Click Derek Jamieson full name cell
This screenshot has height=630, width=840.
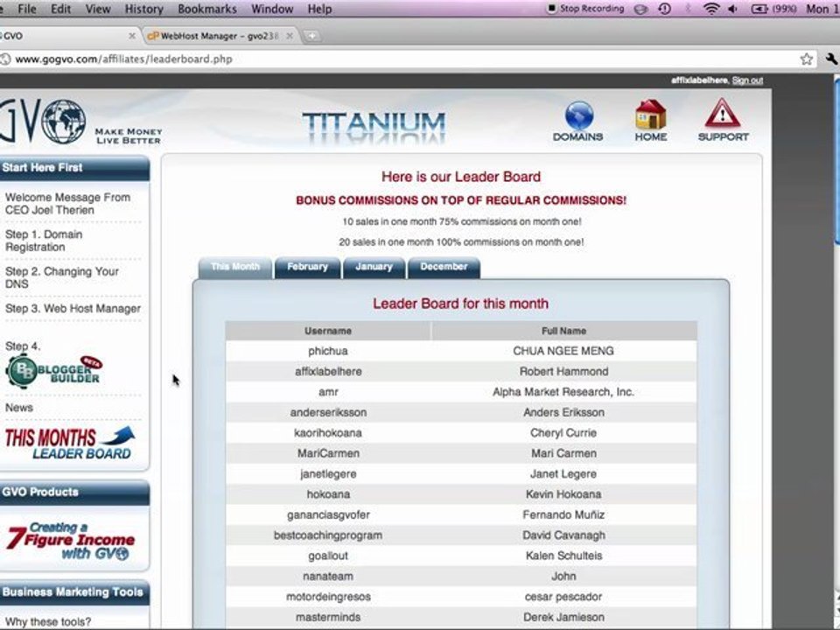coord(563,617)
